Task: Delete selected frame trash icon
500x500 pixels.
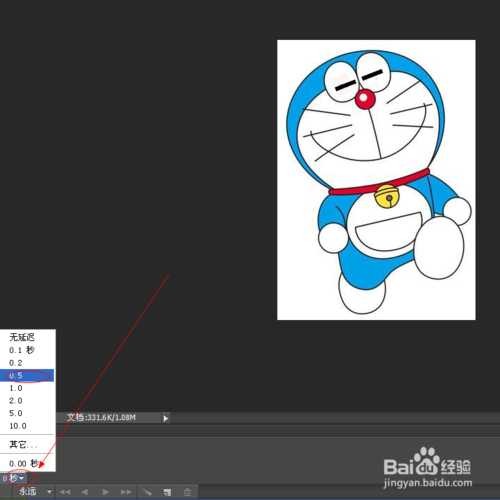Action: [188, 492]
